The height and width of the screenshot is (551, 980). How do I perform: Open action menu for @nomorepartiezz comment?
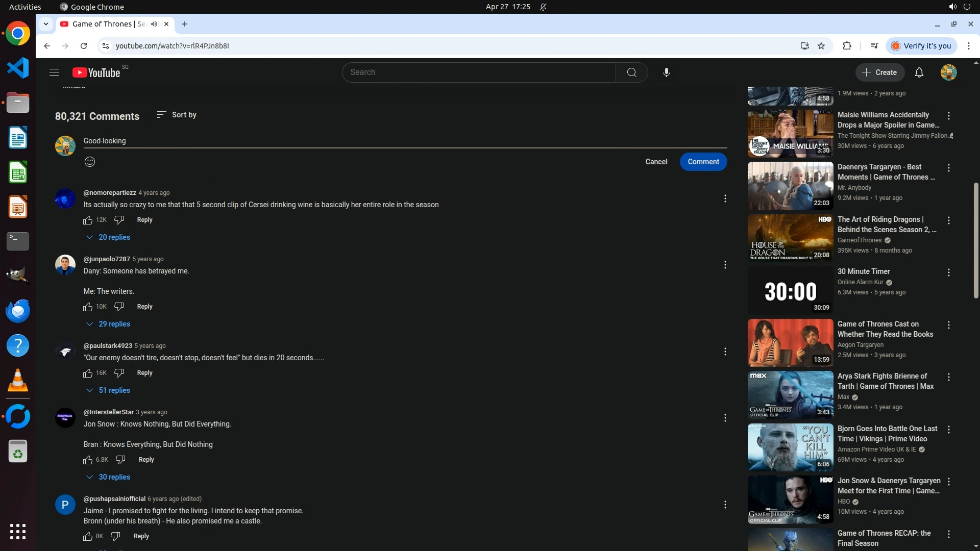pos(725,198)
